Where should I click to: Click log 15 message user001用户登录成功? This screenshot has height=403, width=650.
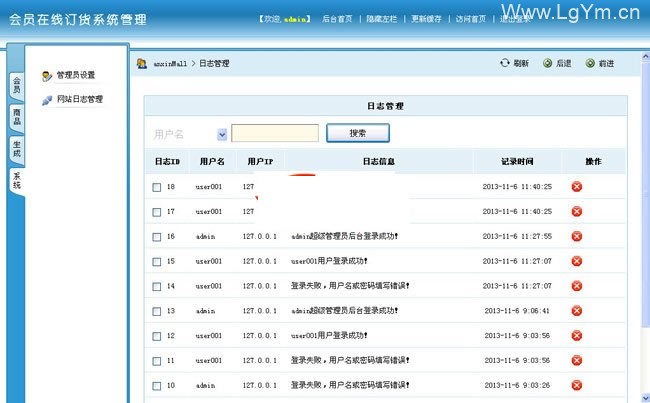(329, 261)
